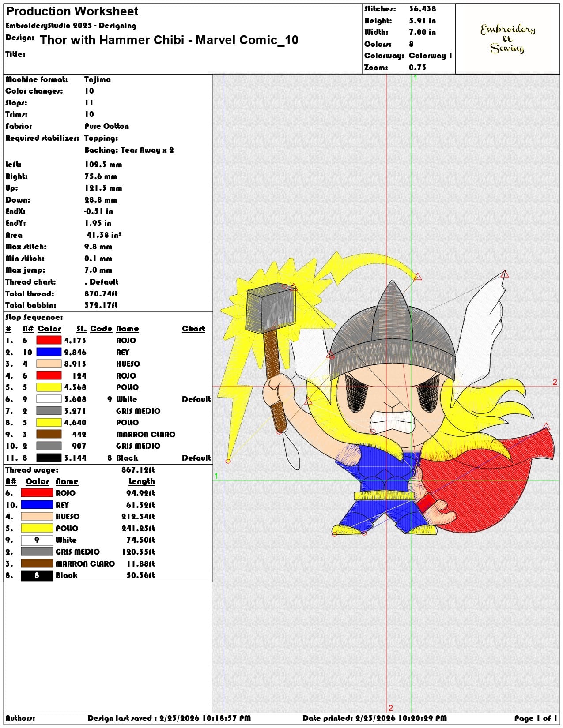This screenshot has width=563, height=728.
Task: Click Black swatch in stop 11
Action: [49, 458]
